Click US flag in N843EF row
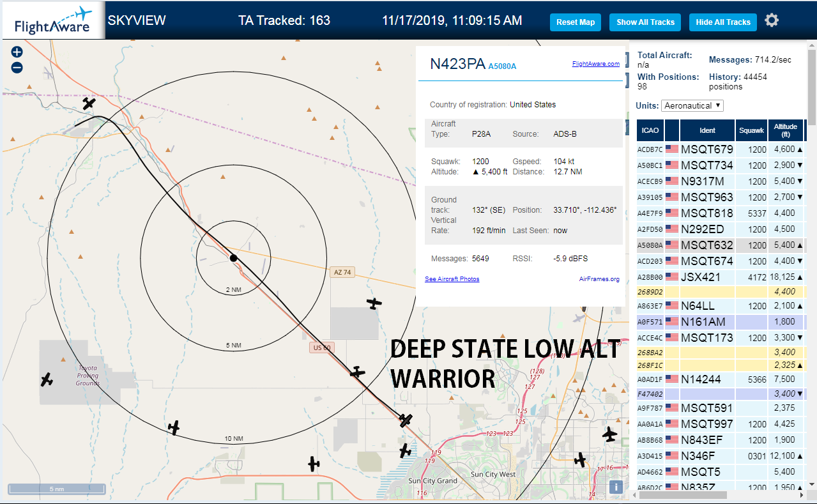The width and height of the screenshot is (817, 504). click(672, 439)
